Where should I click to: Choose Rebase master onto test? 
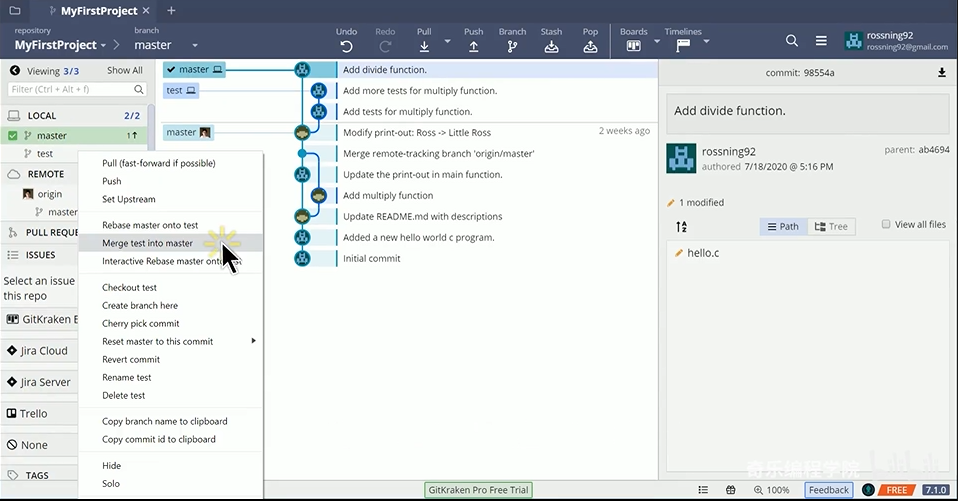click(171, 225)
